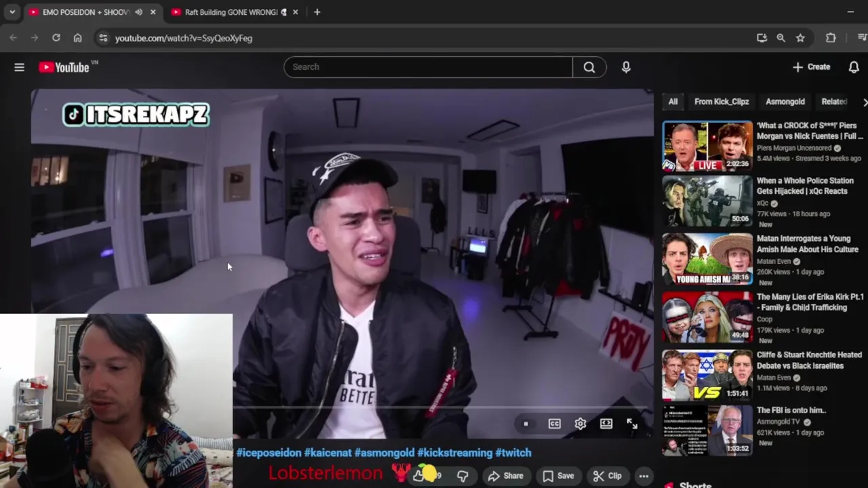Go forward using the browser forward arrow

35,38
